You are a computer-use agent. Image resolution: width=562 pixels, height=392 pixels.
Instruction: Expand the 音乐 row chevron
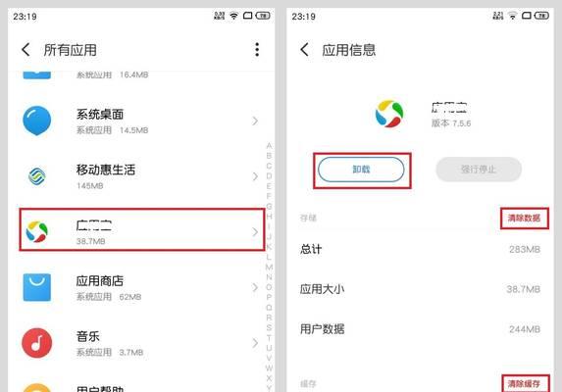(255, 343)
